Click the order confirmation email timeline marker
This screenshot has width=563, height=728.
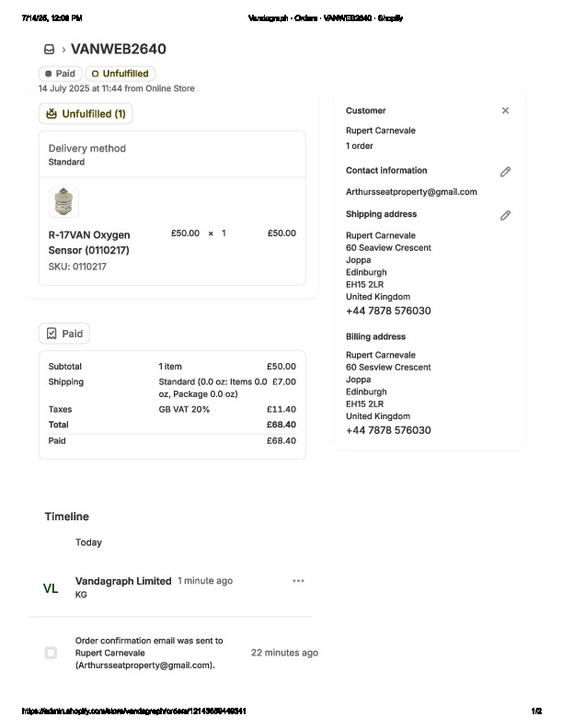click(51, 653)
